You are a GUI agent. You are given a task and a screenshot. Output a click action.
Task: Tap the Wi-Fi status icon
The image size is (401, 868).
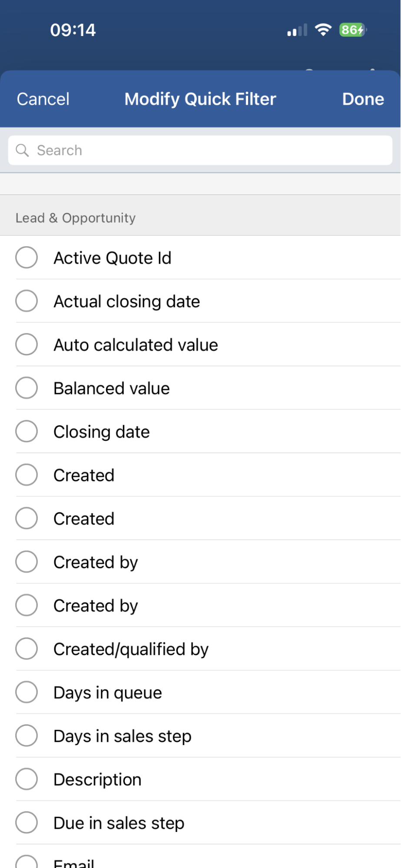click(323, 30)
